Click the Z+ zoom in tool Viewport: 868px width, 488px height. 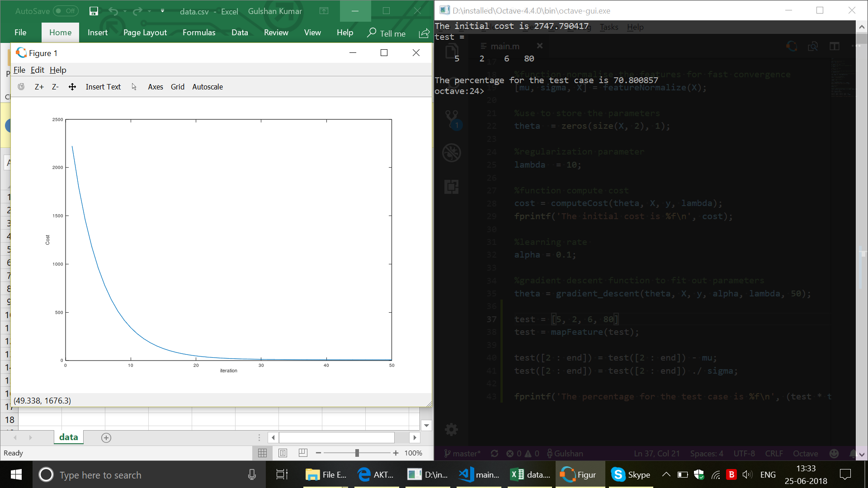tap(39, 87)
